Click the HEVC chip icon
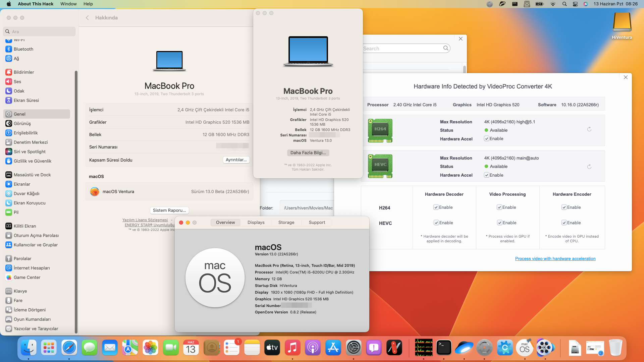 click(x=380, y=166)
